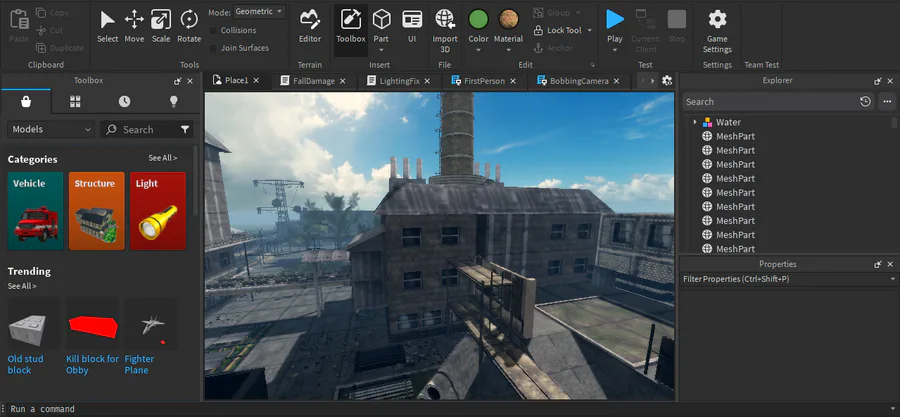Open Game Settings

pos(717,31)
